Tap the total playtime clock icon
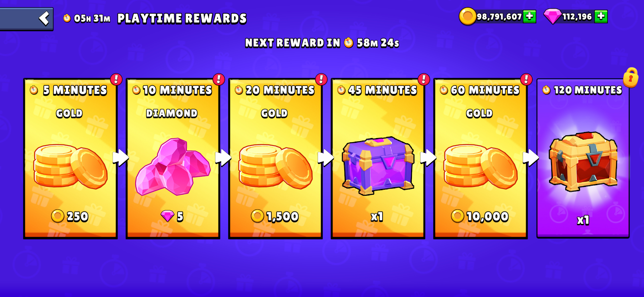Viewport: 644px width, 297px height. 67,18
